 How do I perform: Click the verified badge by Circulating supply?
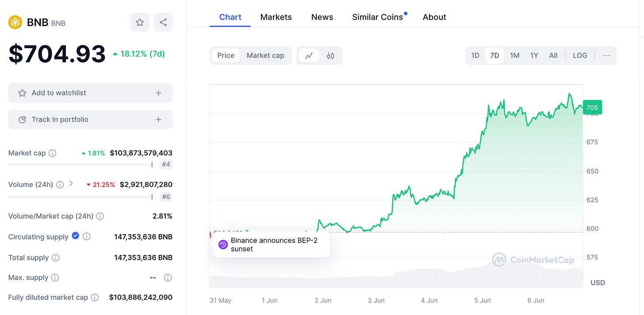click(x=75, y=236)
